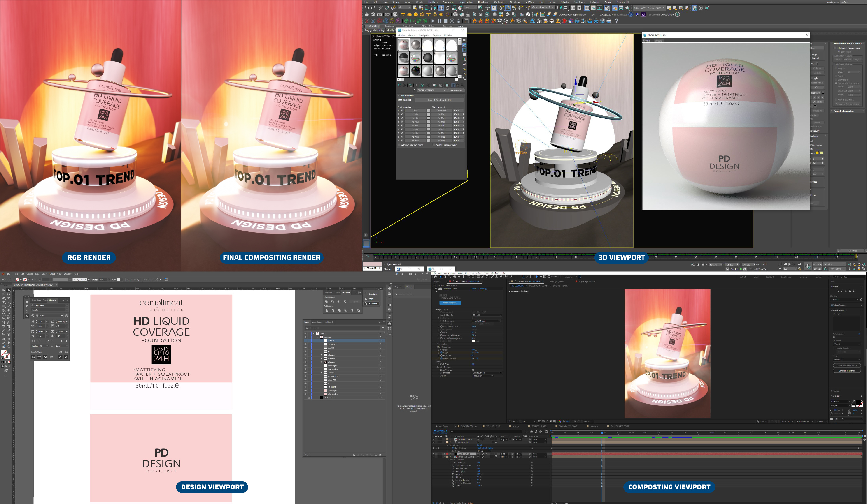Enable Additive (shellac) mode checkbox
The width and height of the screenshot is (867, 504).
(x=399, y=145)
